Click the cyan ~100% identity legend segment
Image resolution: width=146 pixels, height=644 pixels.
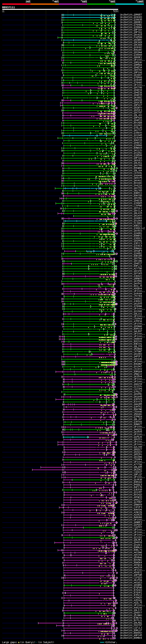pos(129,4)
